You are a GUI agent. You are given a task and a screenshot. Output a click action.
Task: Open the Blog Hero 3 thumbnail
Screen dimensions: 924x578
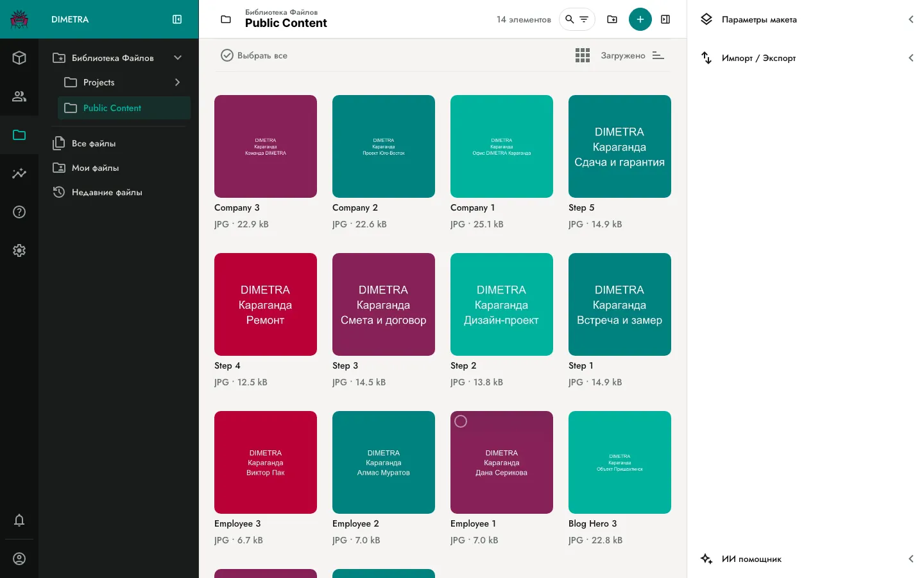[x=620, y=462]
